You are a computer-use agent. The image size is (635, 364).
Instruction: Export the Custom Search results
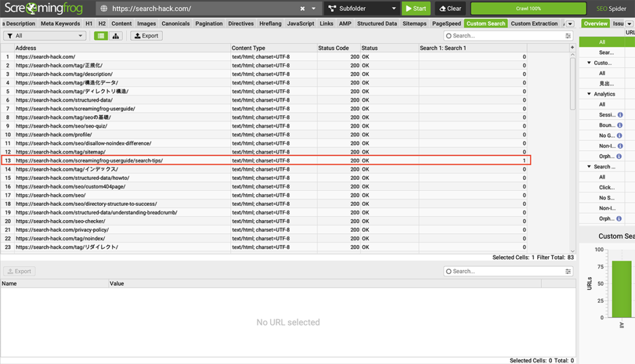[146, 35]
